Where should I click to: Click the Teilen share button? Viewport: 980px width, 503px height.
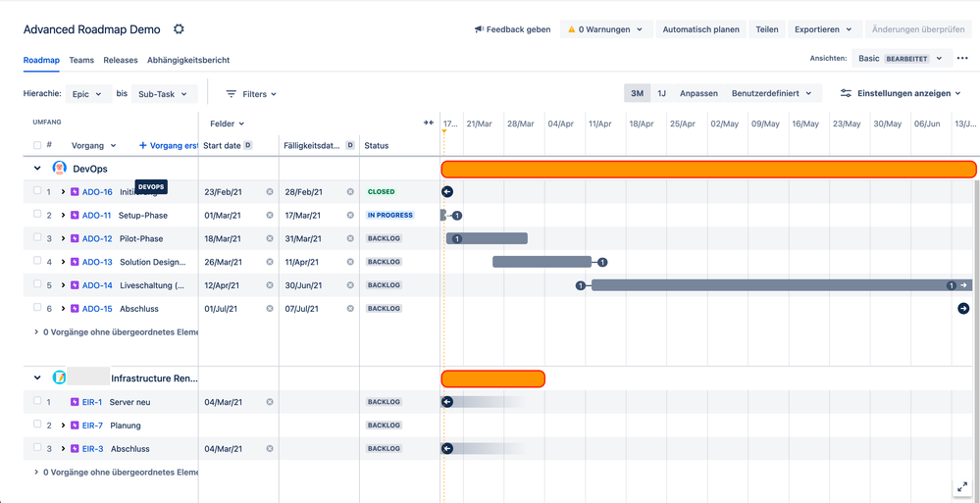point(767,29)
